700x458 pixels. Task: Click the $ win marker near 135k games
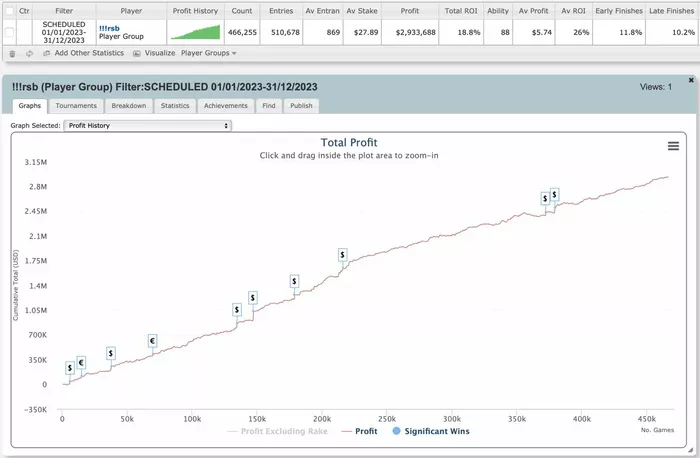(237, 310)
